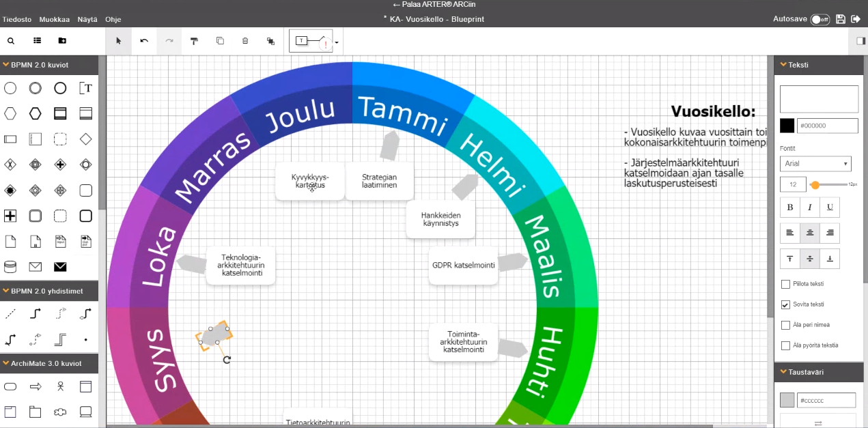Enable the Piilota teksti checkbox
This screenshot has width=868, height=428.
coord(785,284)
